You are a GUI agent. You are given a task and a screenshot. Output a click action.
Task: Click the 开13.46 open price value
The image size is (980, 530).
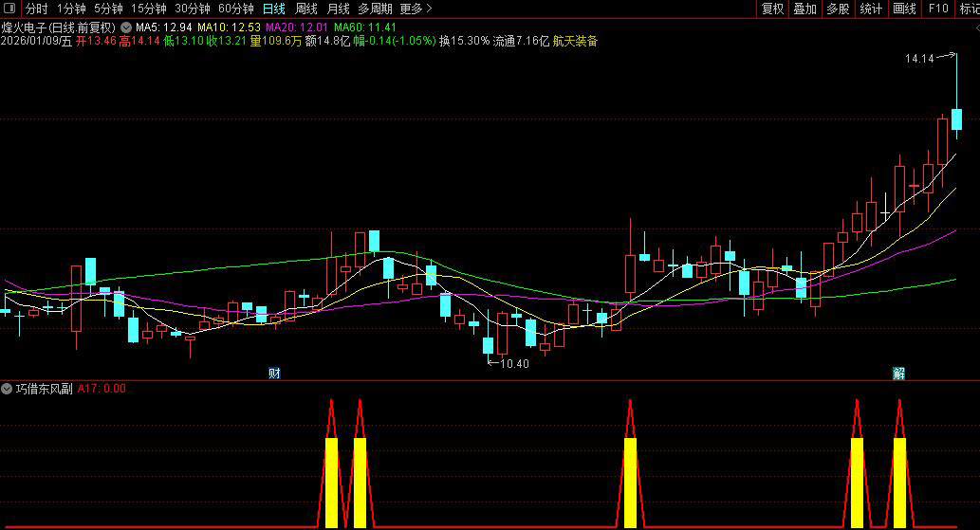pyautogui.click(x=96, y=41)
